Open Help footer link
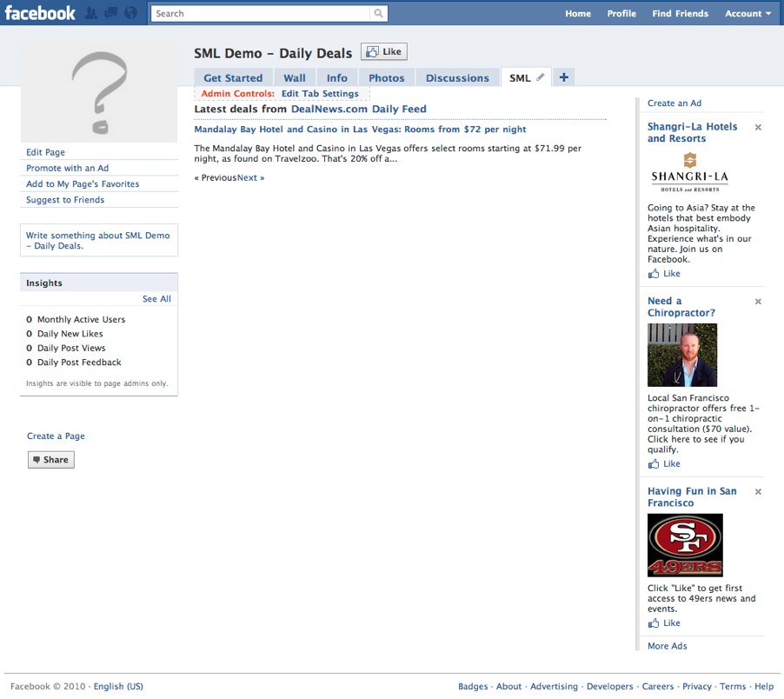Screen dimensions: 784x699 (x=764, y=687)
